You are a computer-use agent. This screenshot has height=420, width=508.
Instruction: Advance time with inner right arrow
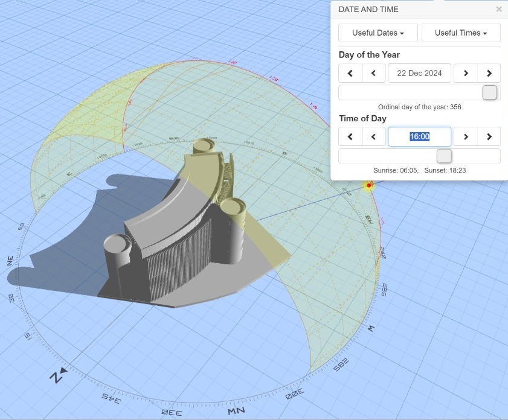pyautogui.click(x=466, y=136)
